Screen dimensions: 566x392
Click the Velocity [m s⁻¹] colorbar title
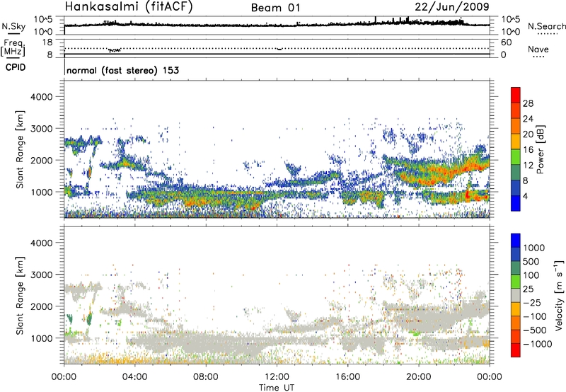click(x=559, y=295)
